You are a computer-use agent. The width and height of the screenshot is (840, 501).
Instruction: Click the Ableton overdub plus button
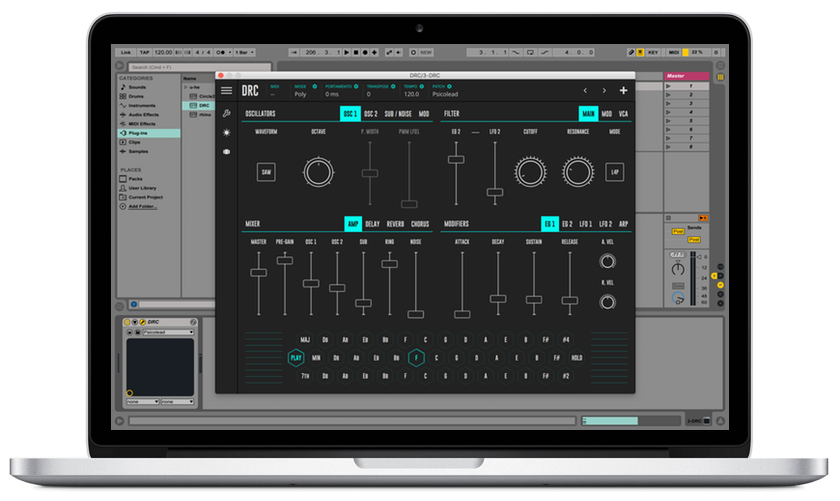coord(374,53)
